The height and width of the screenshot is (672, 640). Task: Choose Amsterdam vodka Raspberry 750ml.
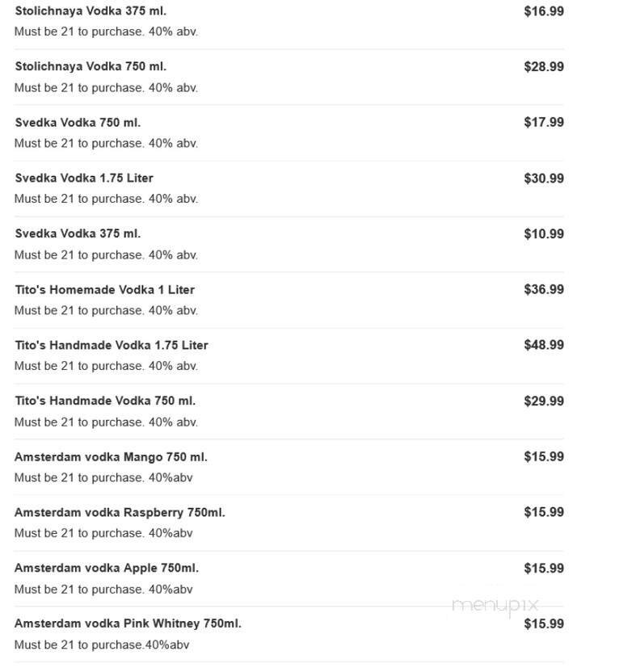tap(120, 513)
